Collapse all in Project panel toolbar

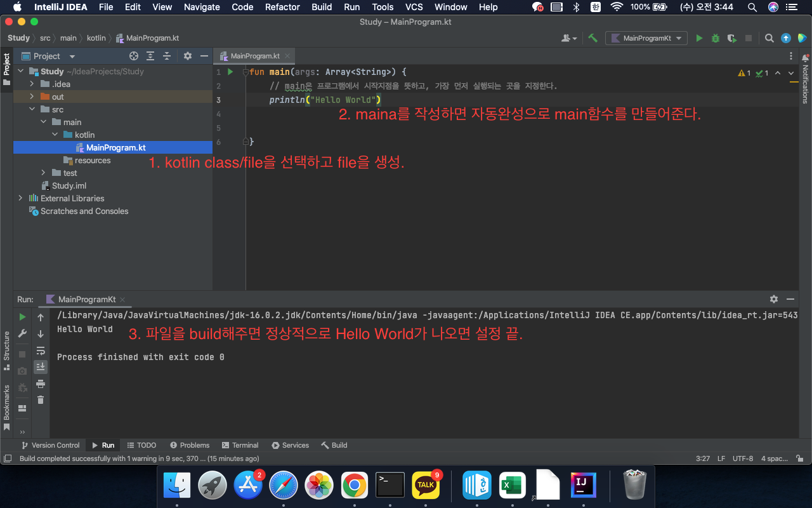point(167,56)
